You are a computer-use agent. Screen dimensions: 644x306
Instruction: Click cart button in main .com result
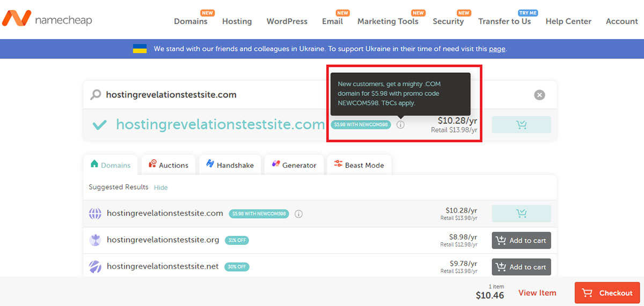(x=521, y=125)
